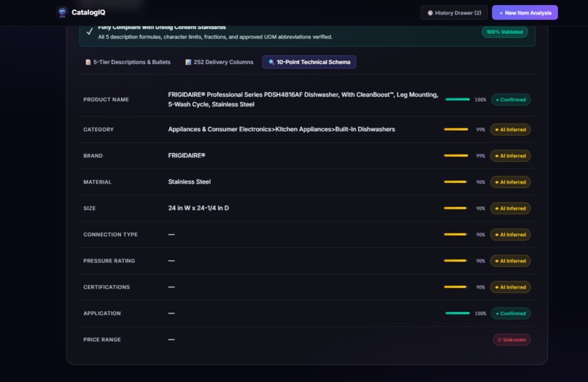
Task: Click the clock icon in History Drawer button
Action: (430, 12)
